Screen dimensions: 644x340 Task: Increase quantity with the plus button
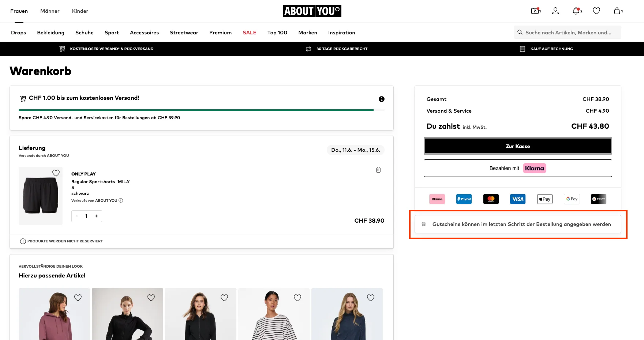[x=97, y=216]
